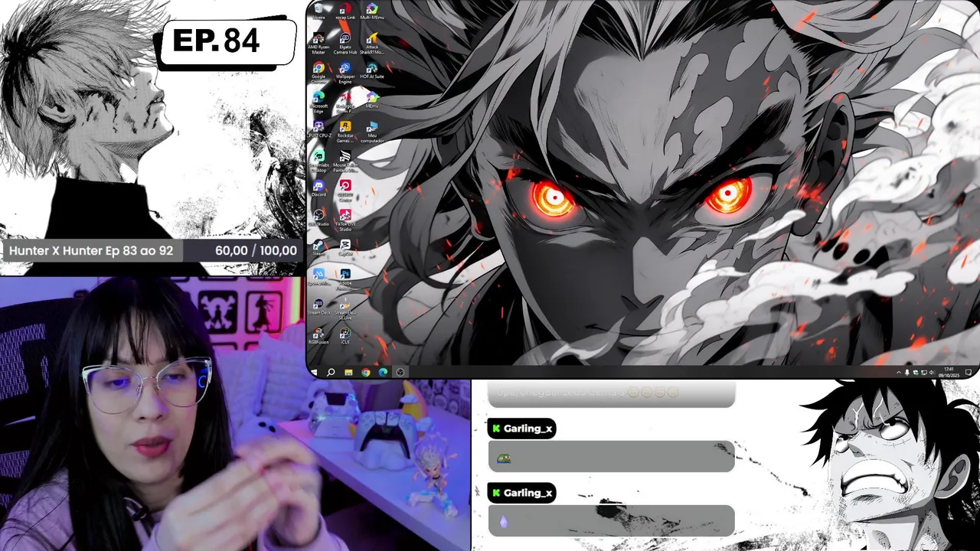The height and width of the screenshot is (551, 980).
Task: Open the Steam desktop shortcut
Action: [318, 246]
